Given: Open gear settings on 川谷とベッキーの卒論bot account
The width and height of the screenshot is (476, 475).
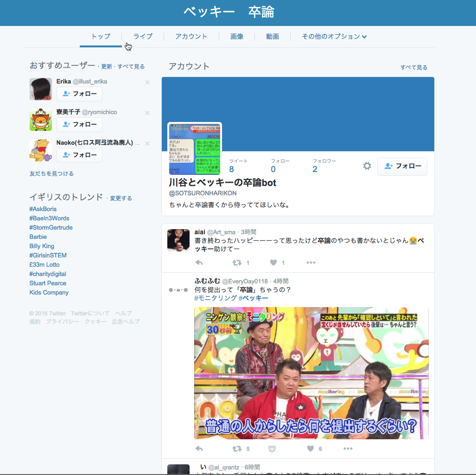Looking at the screenshot, I should point(368,166).
